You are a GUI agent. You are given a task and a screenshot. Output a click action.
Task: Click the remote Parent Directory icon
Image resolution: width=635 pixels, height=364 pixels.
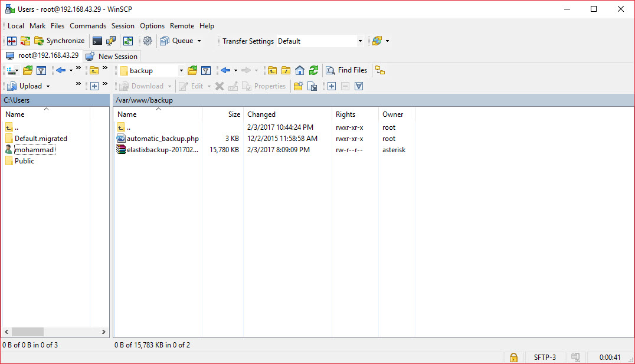click(272, 71)
